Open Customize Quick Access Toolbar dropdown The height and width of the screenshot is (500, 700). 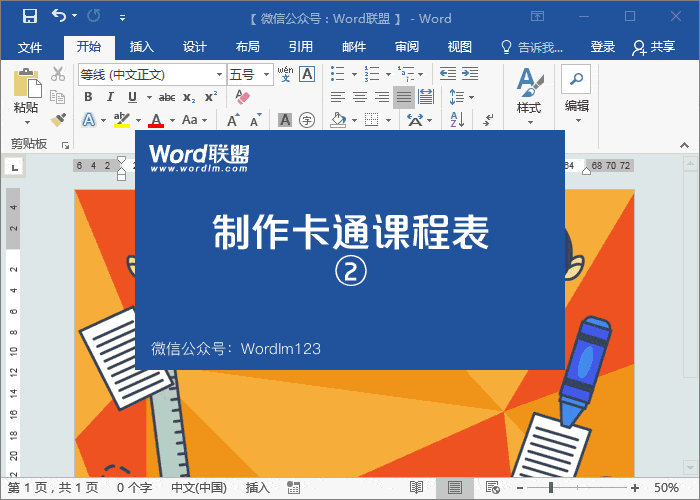coord(122,18)
